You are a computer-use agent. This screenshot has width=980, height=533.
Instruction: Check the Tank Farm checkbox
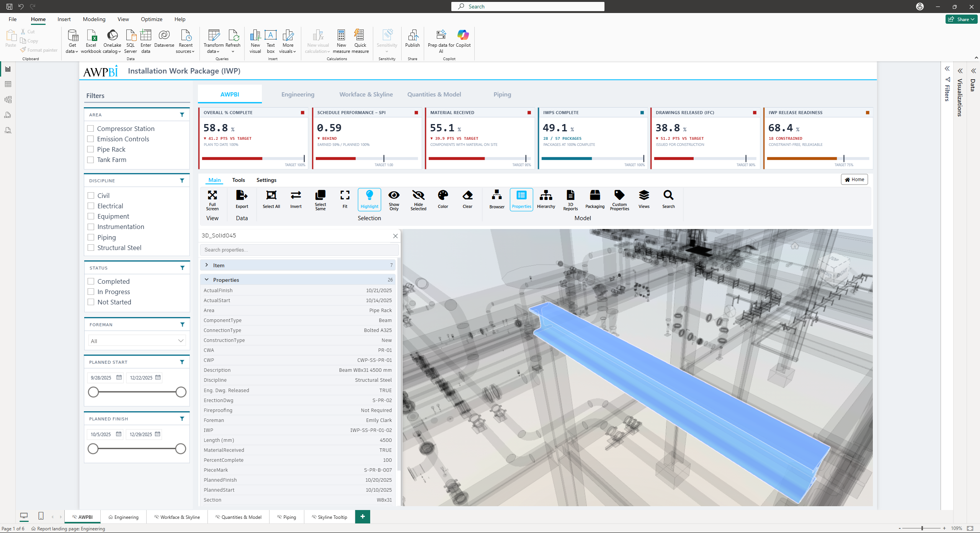(91, 160)
